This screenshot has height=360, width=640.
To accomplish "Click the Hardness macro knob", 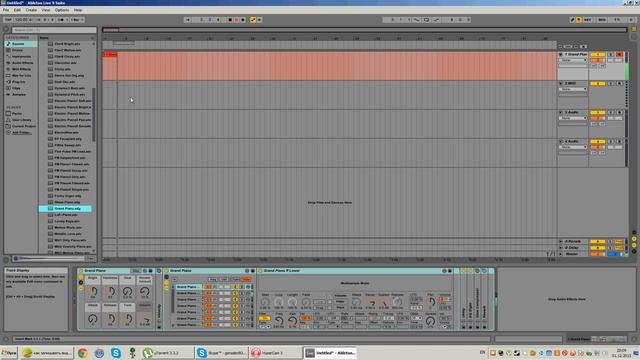I will coord(111,291).
